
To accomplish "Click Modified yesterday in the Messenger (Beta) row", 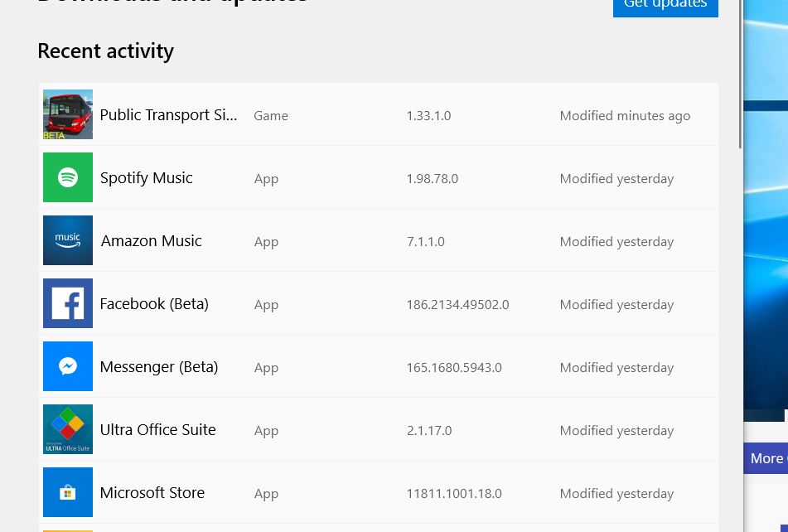I will (616, 368).
